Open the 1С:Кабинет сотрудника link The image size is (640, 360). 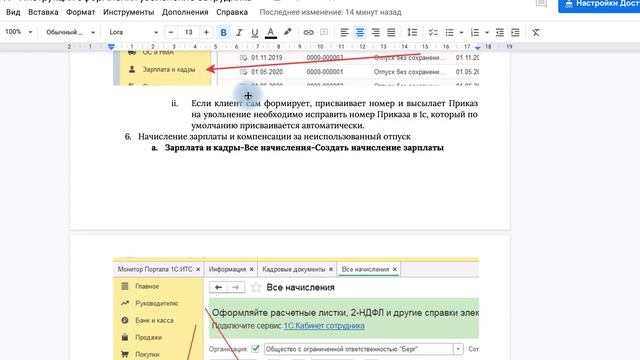click(324, 326)
